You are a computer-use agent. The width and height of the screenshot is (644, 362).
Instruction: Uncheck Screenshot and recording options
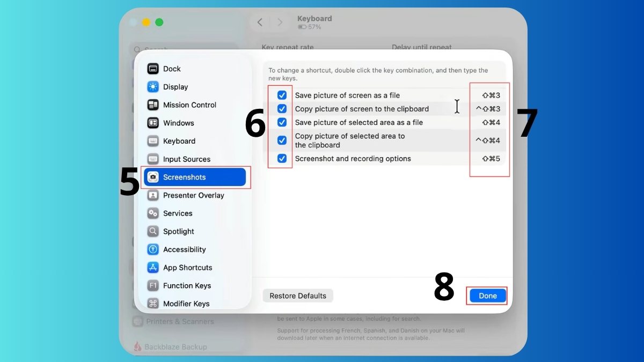point(282,159)
